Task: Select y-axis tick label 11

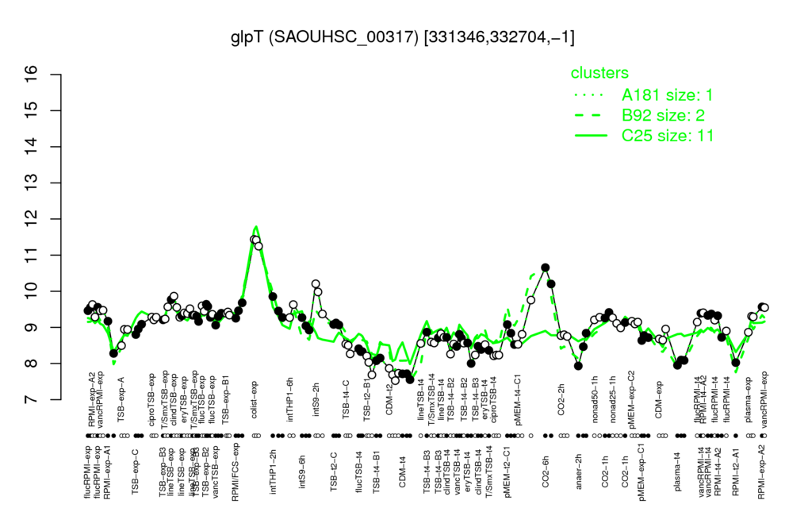Action: [x=31, y=255]
